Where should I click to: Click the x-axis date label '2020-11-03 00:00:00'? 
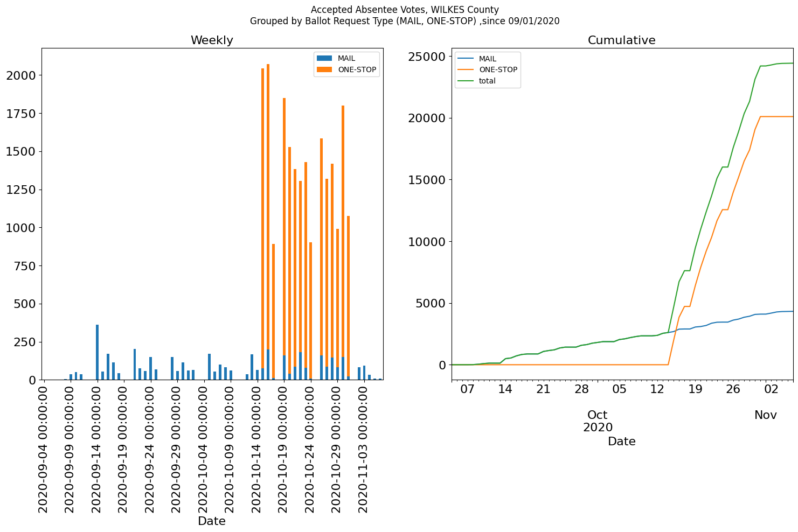tap(364, 450)
